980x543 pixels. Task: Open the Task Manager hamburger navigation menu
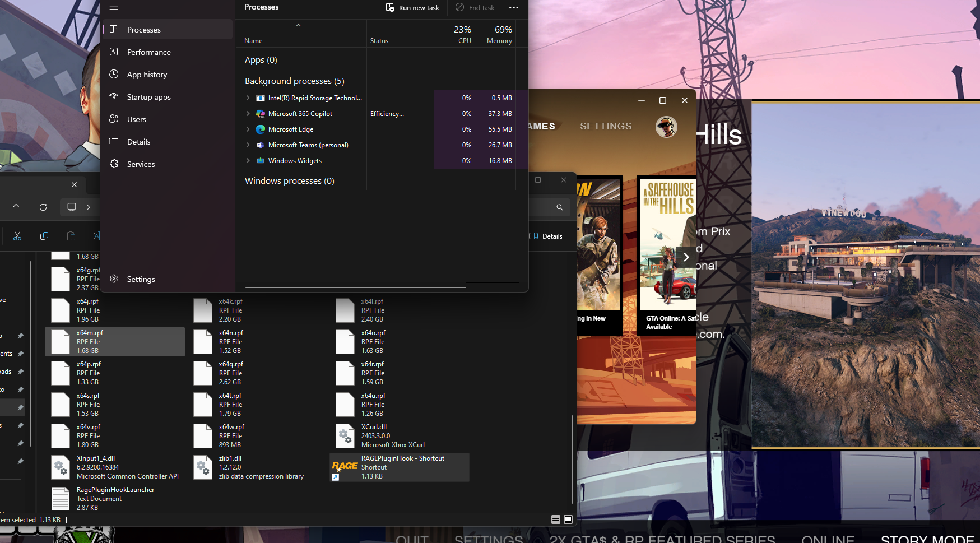click(x=114, y=7)
